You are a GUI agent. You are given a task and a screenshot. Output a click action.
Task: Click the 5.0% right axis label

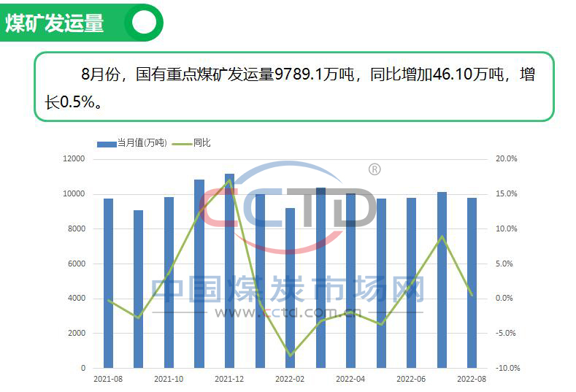pos(504,264)
